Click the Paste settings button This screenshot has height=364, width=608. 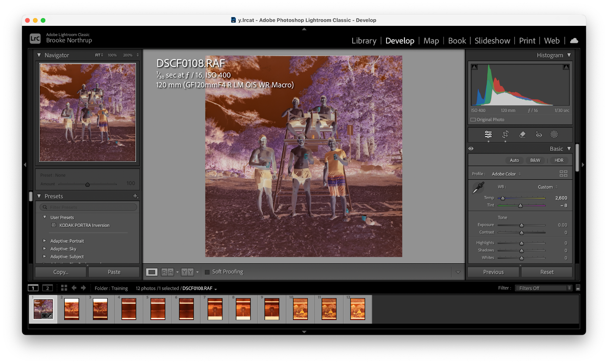(114, 272)
